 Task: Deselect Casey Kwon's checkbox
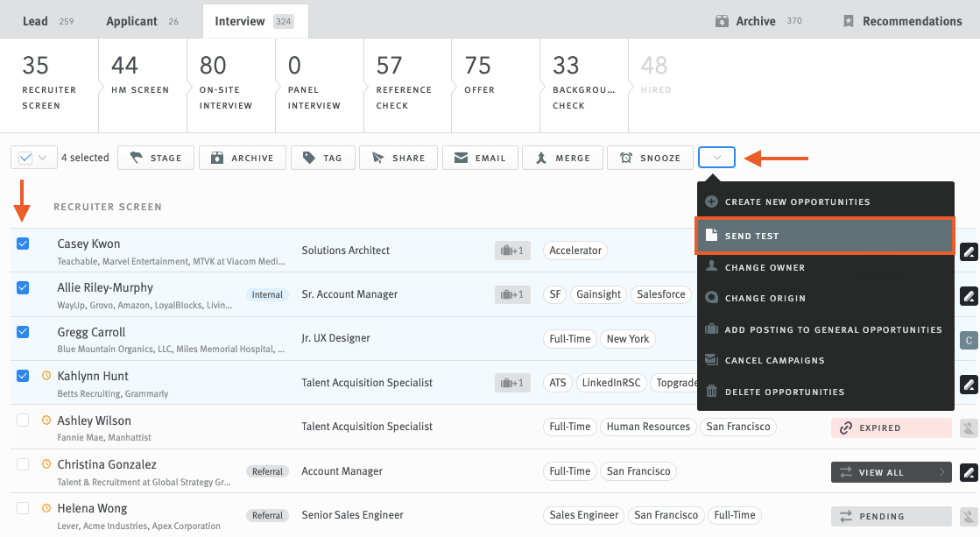22,243
